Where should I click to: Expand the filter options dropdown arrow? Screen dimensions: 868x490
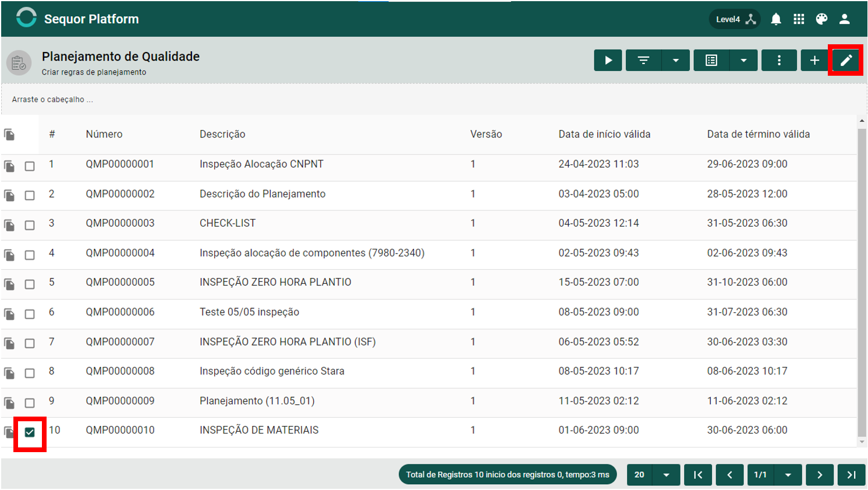pos(676,60)
